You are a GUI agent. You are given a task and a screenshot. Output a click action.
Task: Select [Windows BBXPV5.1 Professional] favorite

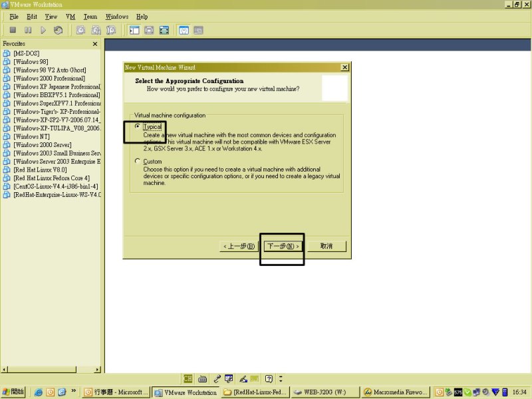[57, 95]
